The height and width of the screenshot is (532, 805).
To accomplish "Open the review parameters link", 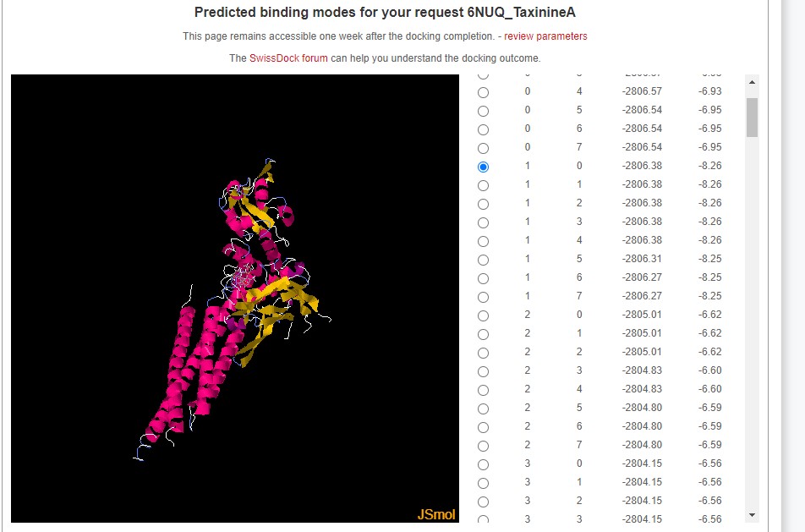I will [545, 36].
